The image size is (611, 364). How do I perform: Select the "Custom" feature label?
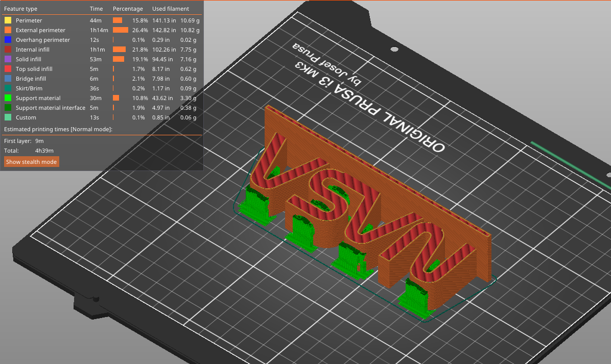click(26, 117)
